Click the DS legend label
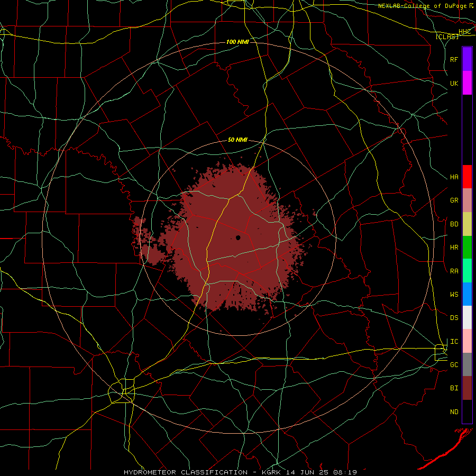This screenshot has width=476, height=476. coord(454,318)
